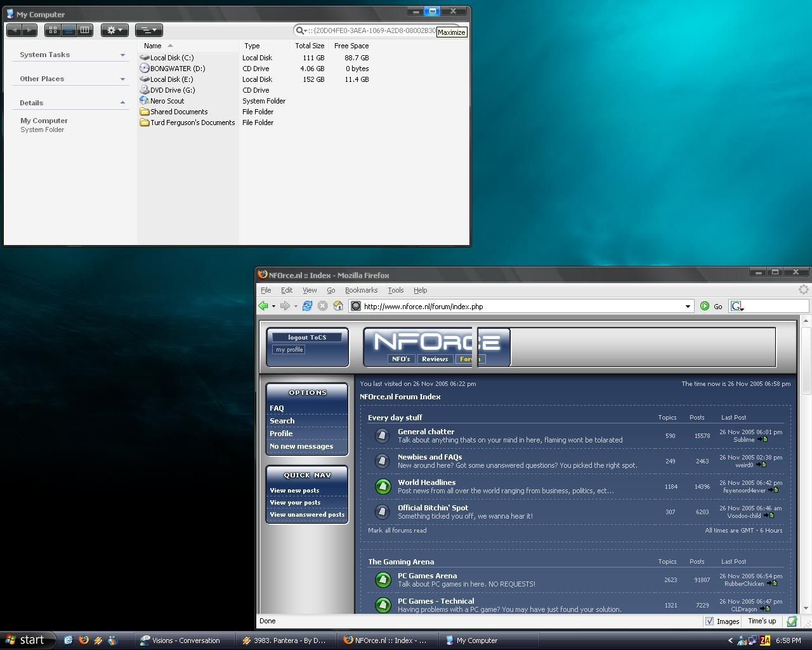
Task: Select Turd Ferguson's Documents folder icon
Action: (145, 123)
